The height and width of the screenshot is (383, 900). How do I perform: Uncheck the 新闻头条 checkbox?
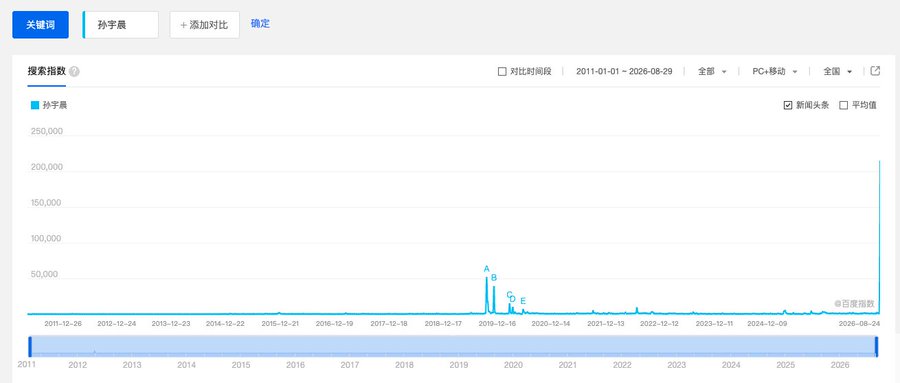point(788,105)
